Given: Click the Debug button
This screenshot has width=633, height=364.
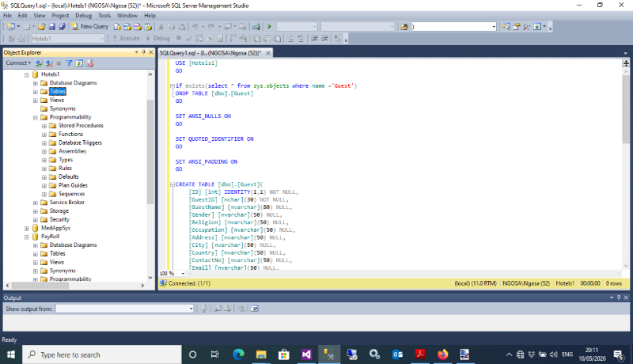Looking at the screenshot, I should tap(157, 38).
